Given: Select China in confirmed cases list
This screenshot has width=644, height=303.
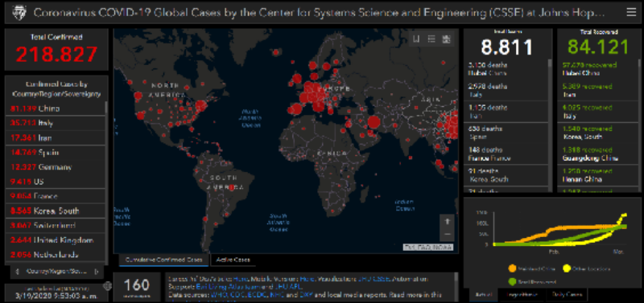Looking at the screenshot, I should click(56, 109).
